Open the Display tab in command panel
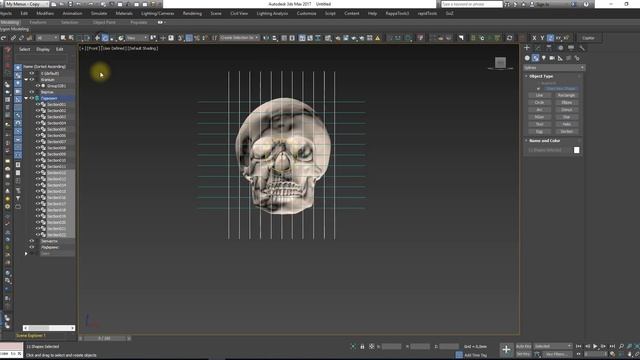The height and width of the screenshot is (360, 640). pos(571,48)
